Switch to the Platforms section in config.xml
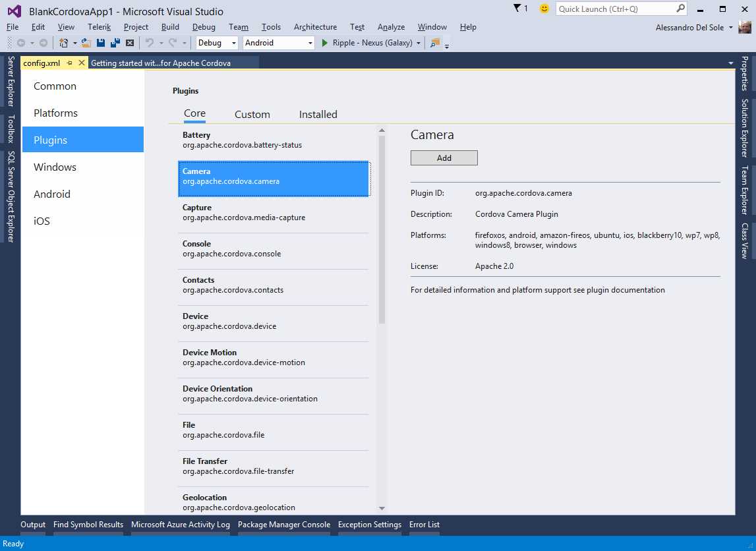The image size is (756, 551). pyautogui.click(x=55, y=113)
